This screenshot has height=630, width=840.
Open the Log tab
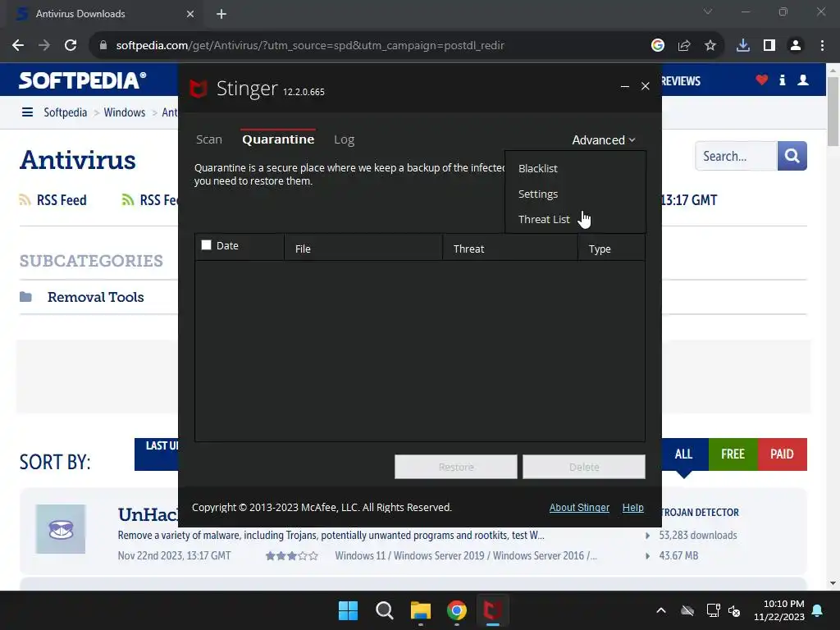[x=344, y=139]
